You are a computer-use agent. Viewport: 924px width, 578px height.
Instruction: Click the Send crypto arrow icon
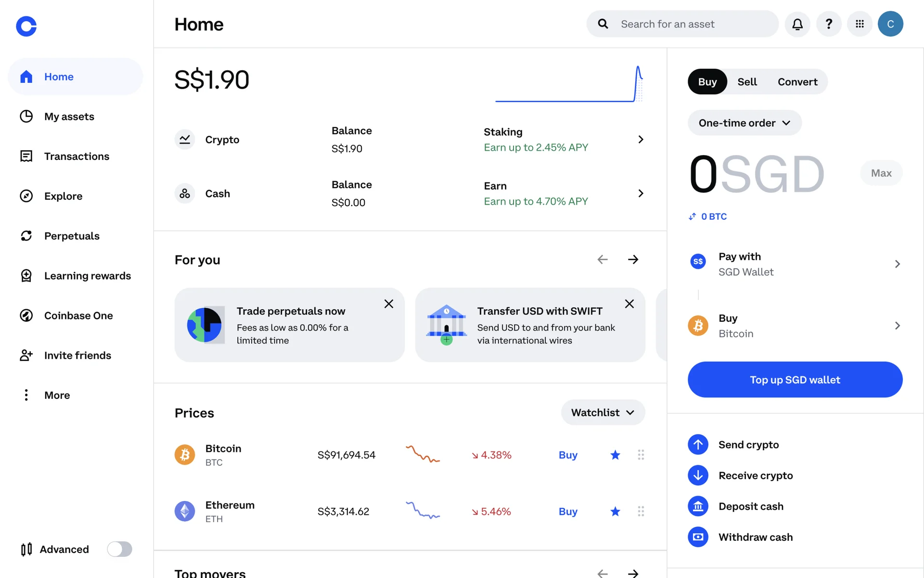pos(698,445)
